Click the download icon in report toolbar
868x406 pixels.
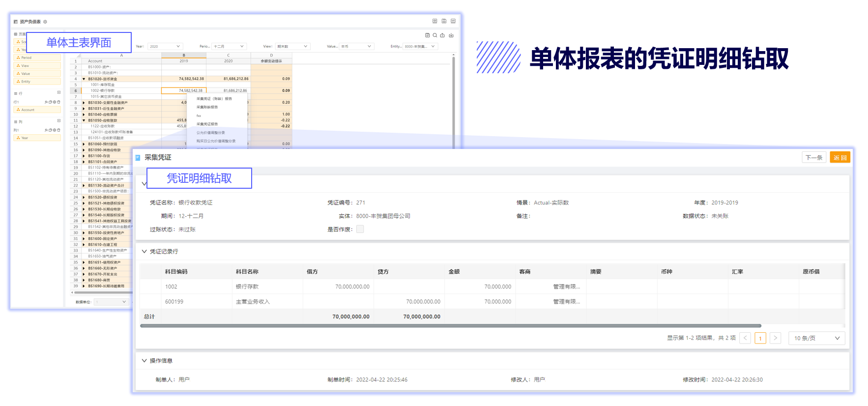click(x=451, y=35)
